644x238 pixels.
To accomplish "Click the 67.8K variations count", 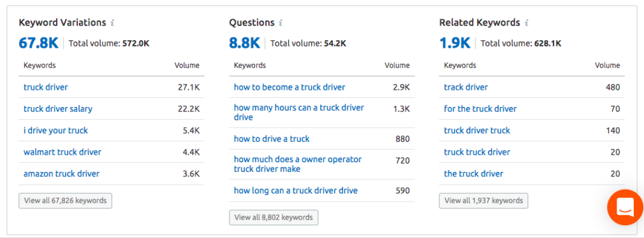I will [39, 43].
